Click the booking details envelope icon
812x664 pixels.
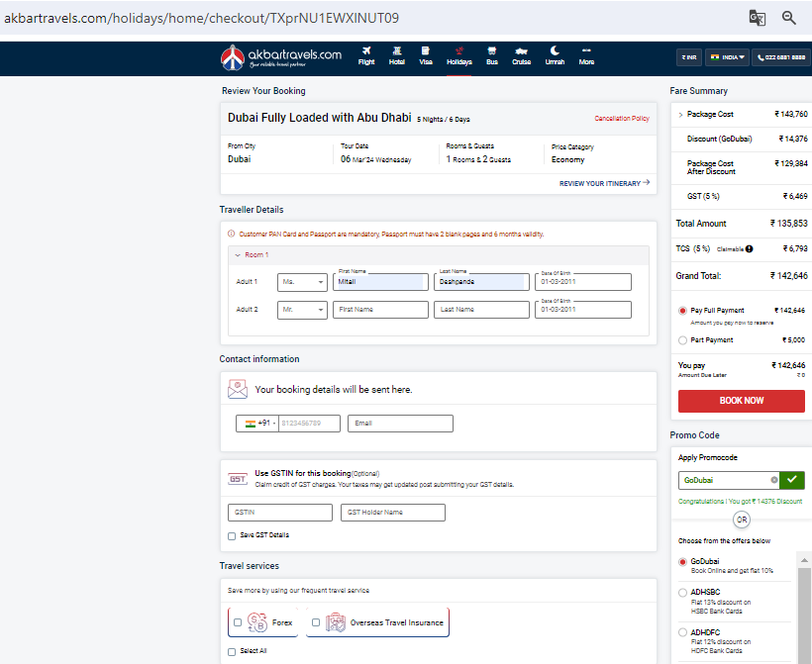coord(238,389)
